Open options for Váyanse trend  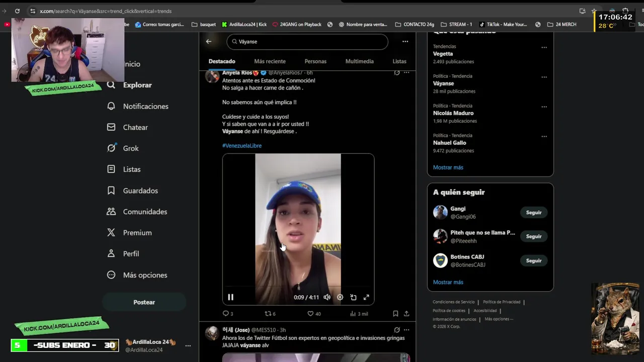pos(544,77)
